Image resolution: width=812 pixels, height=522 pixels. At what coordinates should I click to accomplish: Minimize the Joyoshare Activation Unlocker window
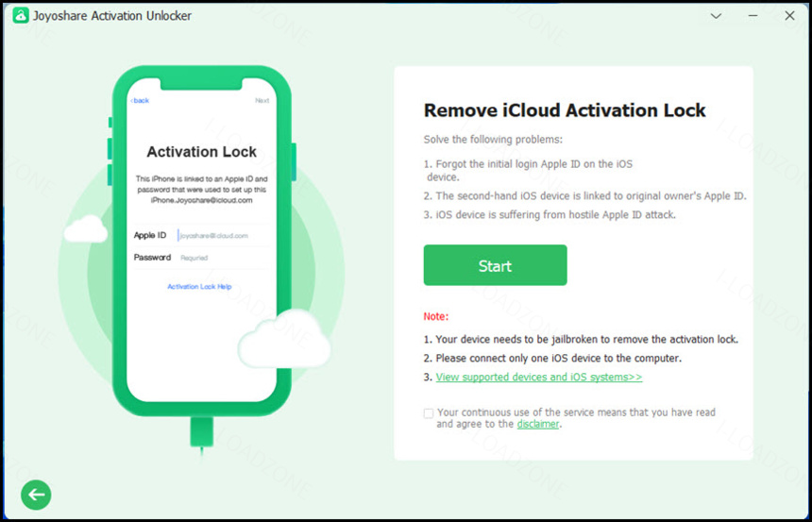(x=753, y=16)
